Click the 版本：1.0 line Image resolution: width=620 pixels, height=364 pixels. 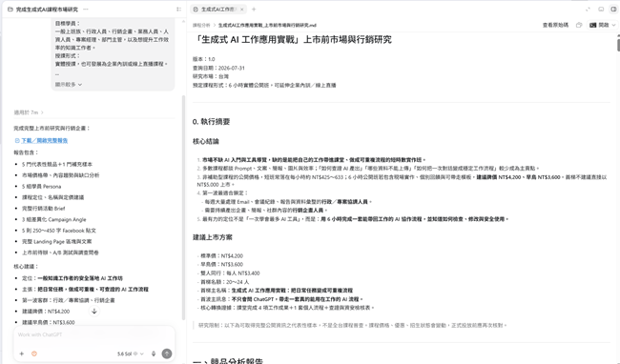203,59
